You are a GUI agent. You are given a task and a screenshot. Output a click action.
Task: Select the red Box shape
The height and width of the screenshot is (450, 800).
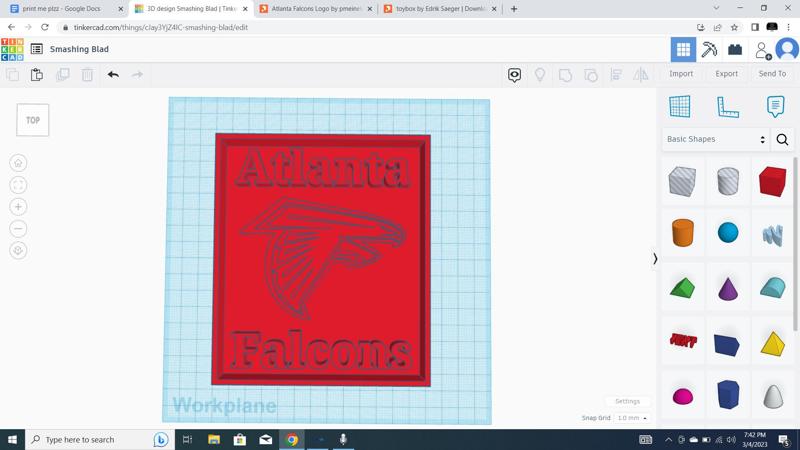[772, 181]
